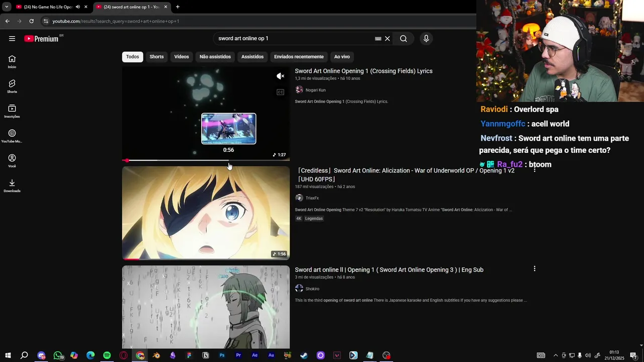Open the tab search dropdown arrow
Viewport: 644px width, 362px height.
coord(7,7)
